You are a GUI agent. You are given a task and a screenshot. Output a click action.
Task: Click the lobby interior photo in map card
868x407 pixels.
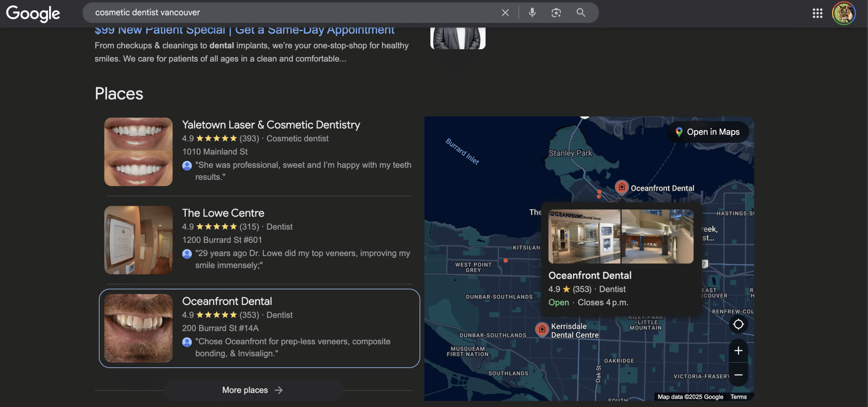657,236
